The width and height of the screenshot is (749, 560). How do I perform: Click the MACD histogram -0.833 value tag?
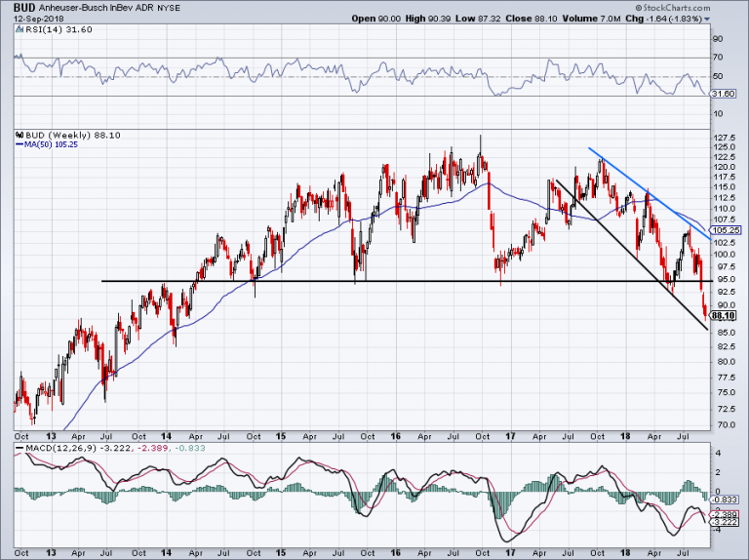coord(726,500)
